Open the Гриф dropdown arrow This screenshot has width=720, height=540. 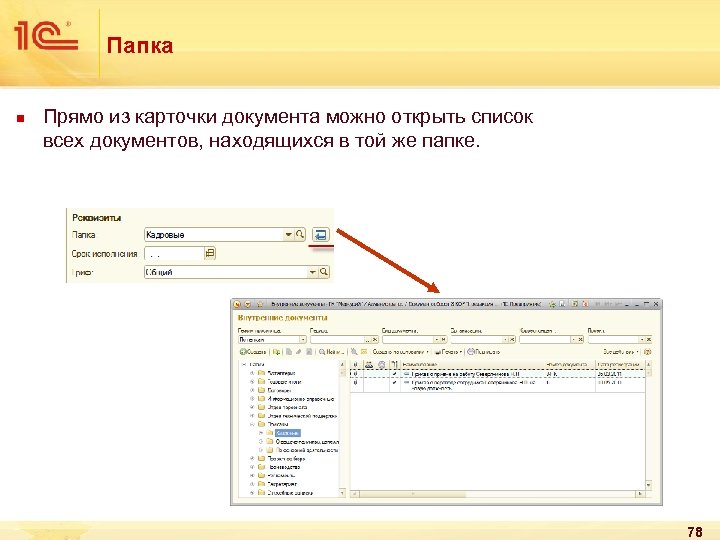pyautogui.click(x=313, y=272)
